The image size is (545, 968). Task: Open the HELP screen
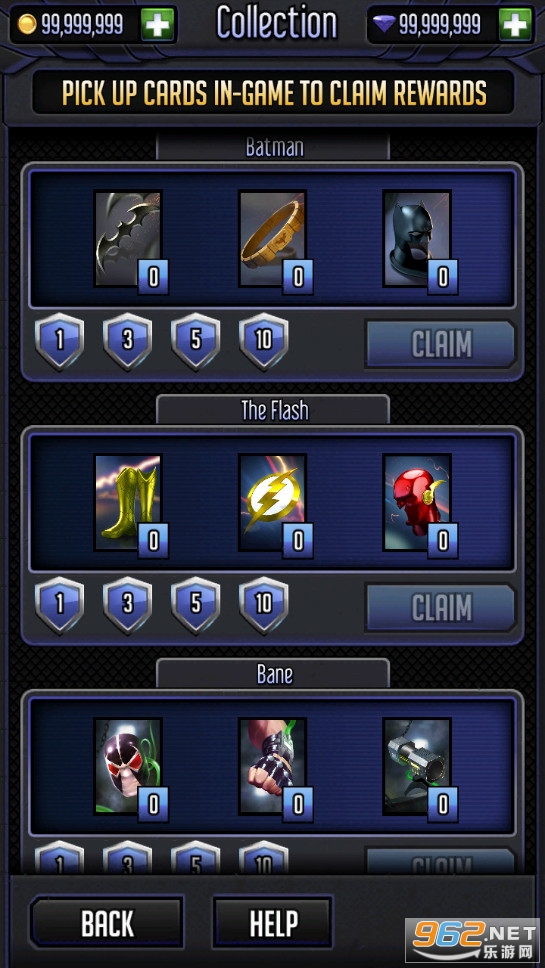tap(273, 922)
